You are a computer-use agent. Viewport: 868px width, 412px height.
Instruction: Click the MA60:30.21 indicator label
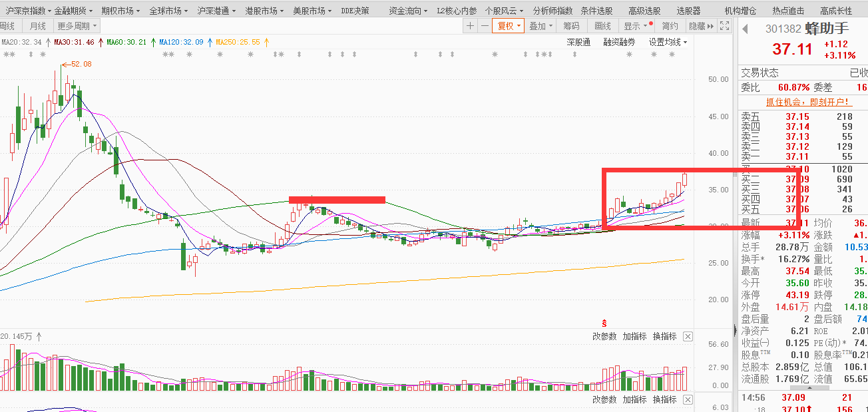[127, 43]
